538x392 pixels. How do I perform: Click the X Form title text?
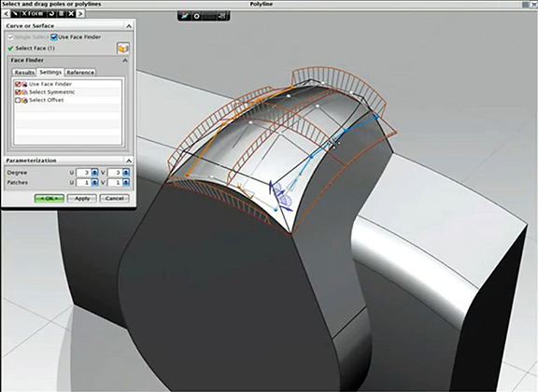click(x=33, y=13)
